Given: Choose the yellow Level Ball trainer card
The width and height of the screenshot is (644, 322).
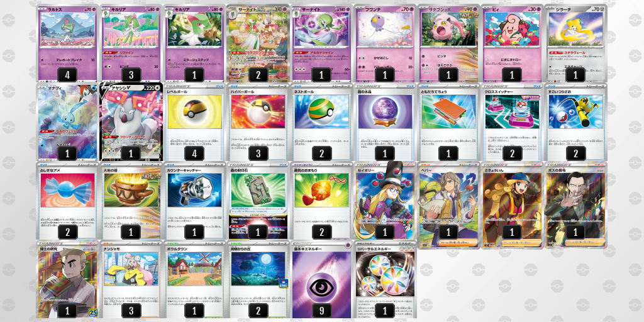Looking at the screenshot, I should click(195, 122).
